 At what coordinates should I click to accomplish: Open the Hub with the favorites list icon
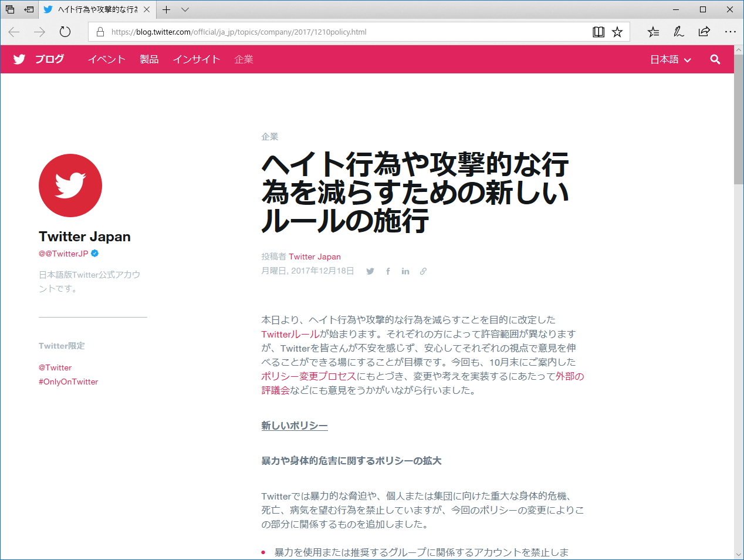point(653,31)
